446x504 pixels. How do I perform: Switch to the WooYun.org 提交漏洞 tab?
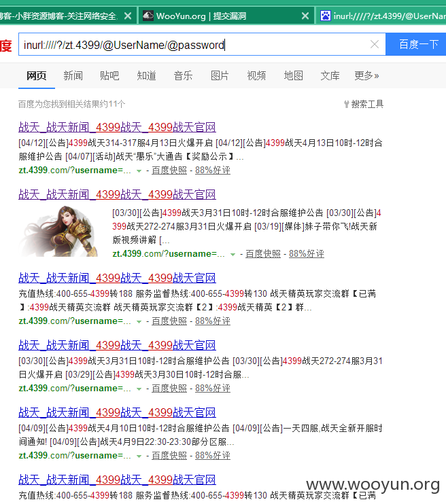coord(225,16)
